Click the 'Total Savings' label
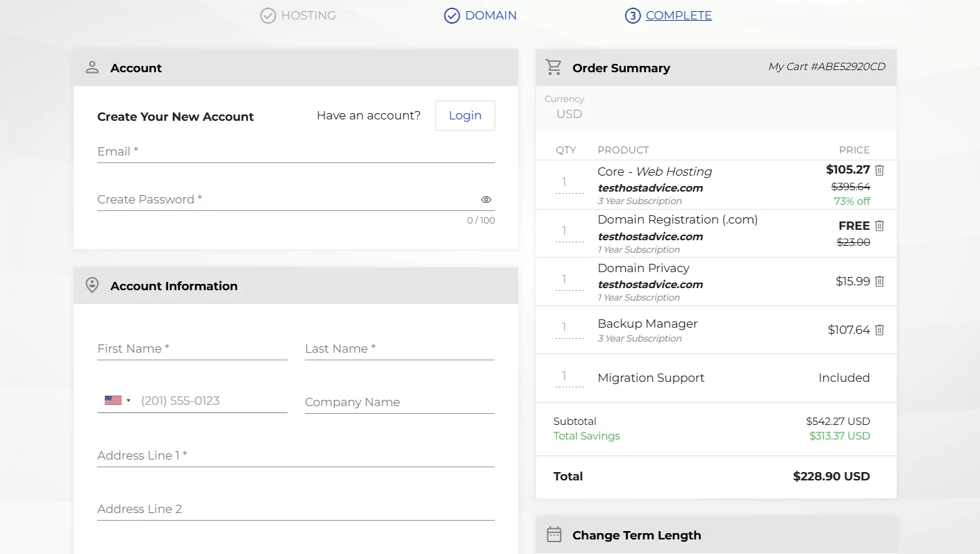 (586, 436)
